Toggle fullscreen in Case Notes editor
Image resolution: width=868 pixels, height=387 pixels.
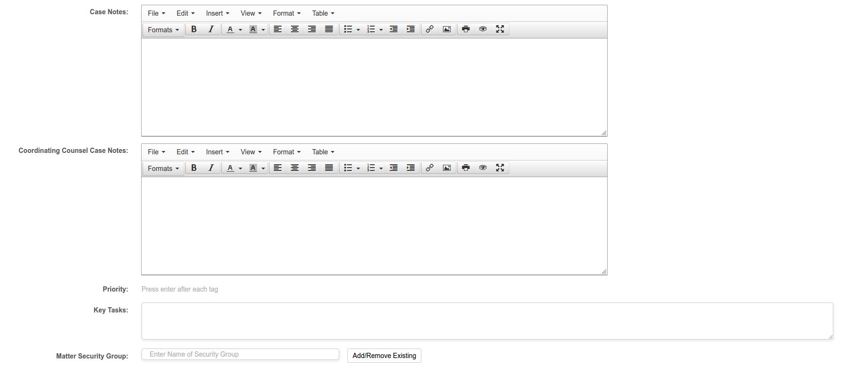click(x=500, y=29)
